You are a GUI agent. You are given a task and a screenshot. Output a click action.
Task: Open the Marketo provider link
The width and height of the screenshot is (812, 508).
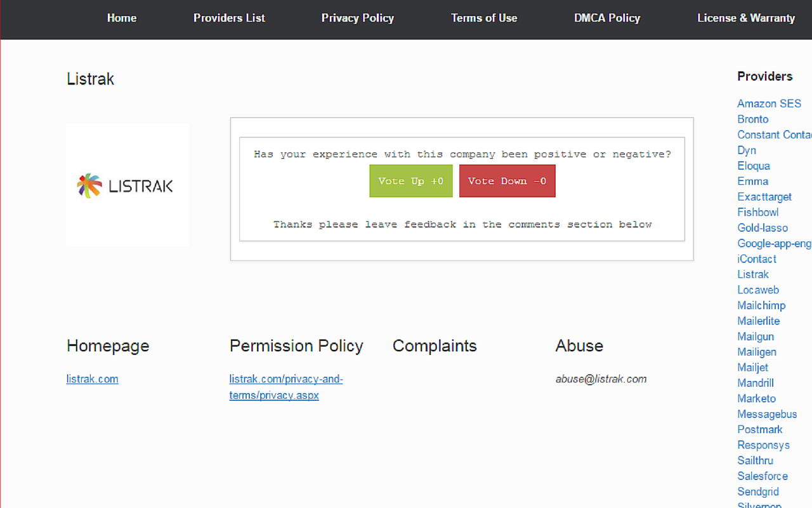click(x=757, y=399)
